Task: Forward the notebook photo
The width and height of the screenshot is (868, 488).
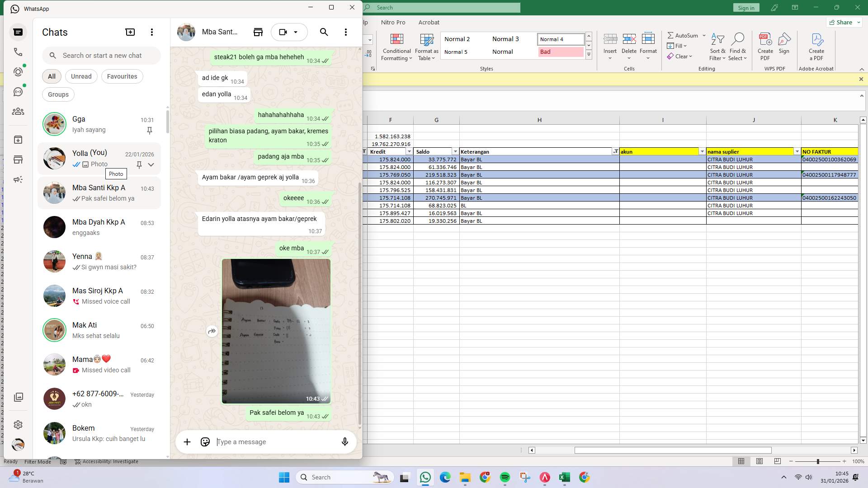Action: click(x=212, y=331)
